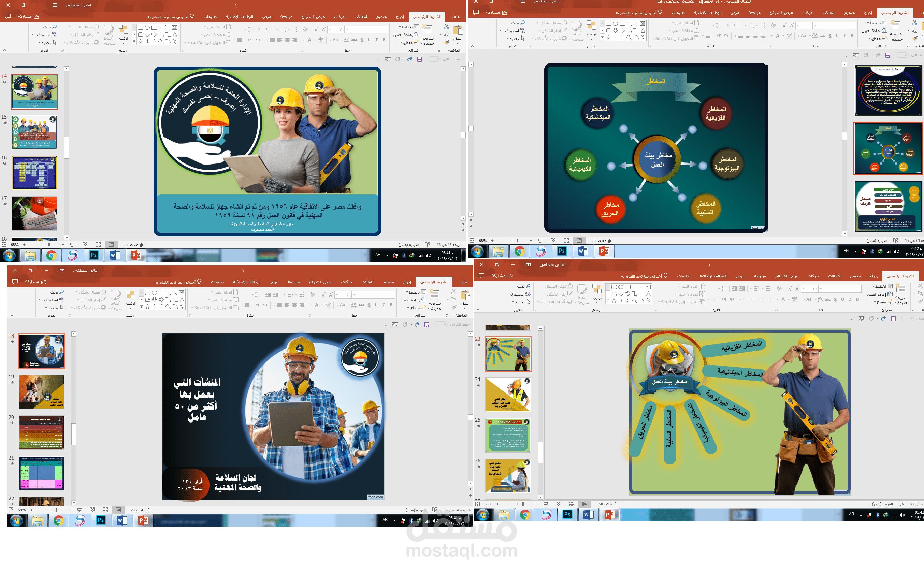
Task: Click Tell Me search in slide 18 window
Action: coord(178,282)
